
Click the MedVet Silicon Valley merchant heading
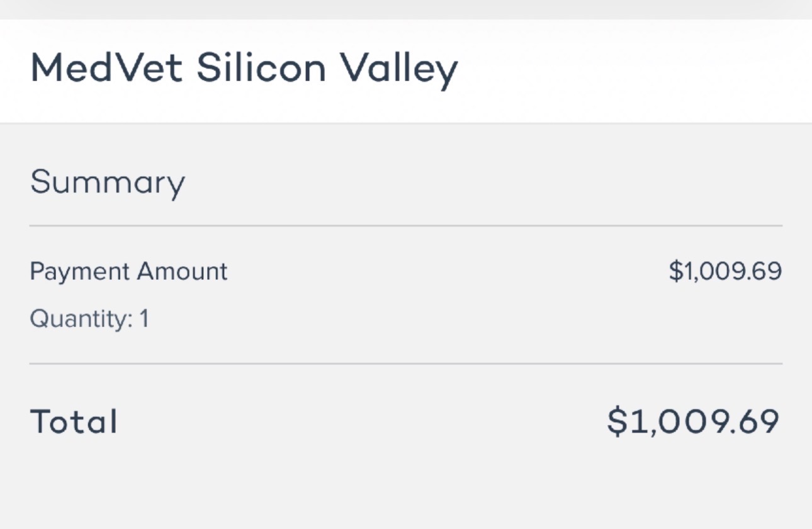click(x=244, y=69)
